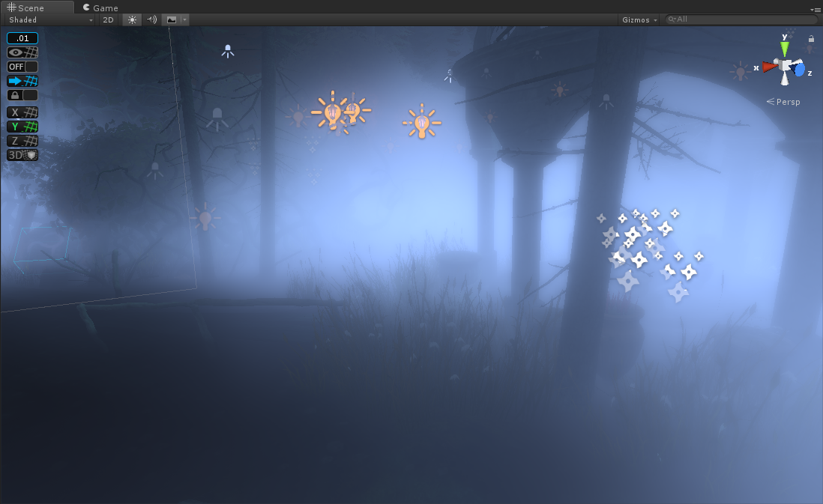Click the red X axis cone on orientation gizmo
823x504 pixels.
coord(770,67)
